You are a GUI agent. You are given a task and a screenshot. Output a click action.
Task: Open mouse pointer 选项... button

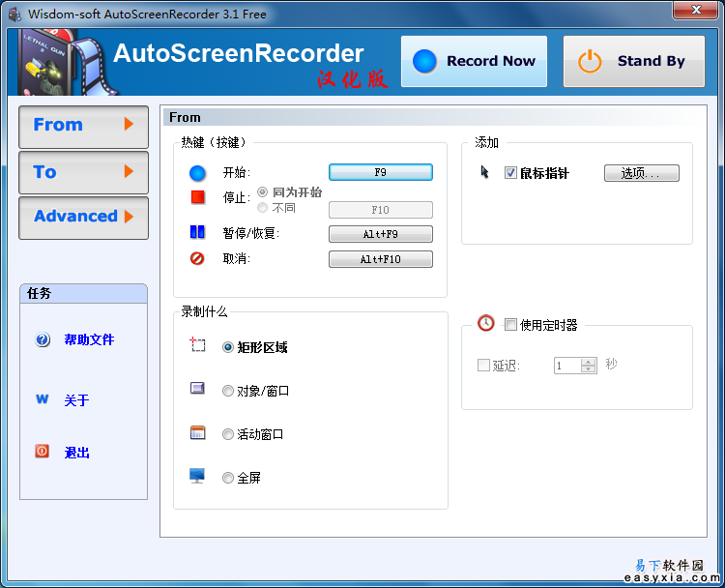(641, 173)
